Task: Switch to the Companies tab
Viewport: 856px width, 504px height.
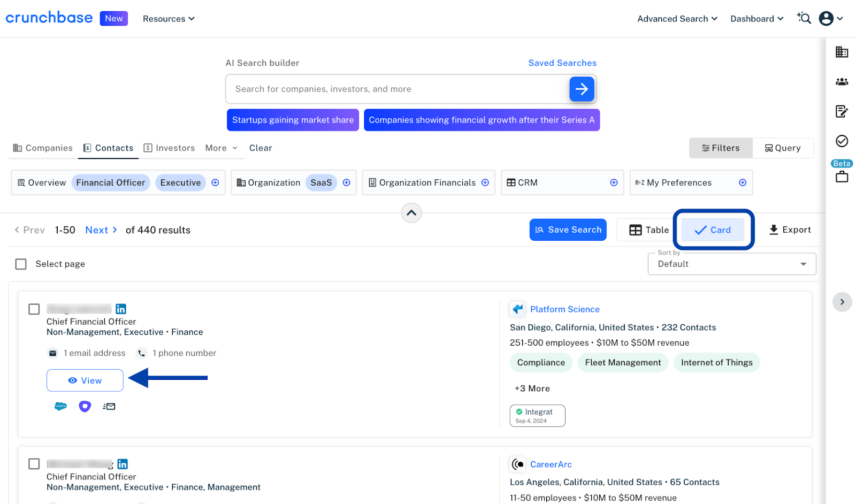Action: pos(43,148)
